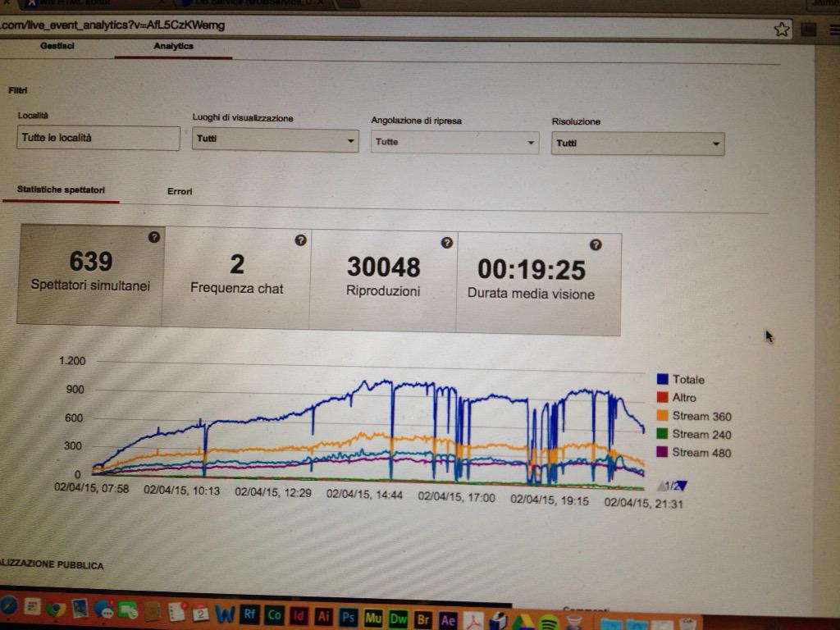Open Calendar from the dock
Image resolution: width=840 pixels, height=630 pixels.
pos(200,613)
